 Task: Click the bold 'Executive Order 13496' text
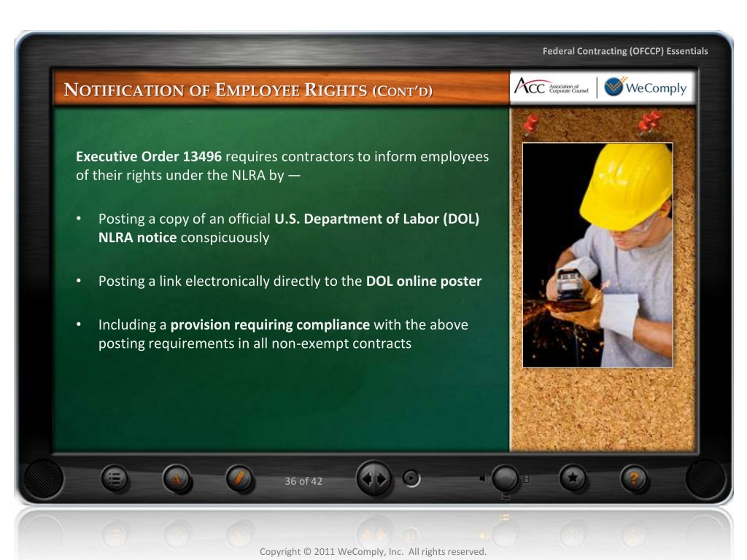(x=149, y=156)
